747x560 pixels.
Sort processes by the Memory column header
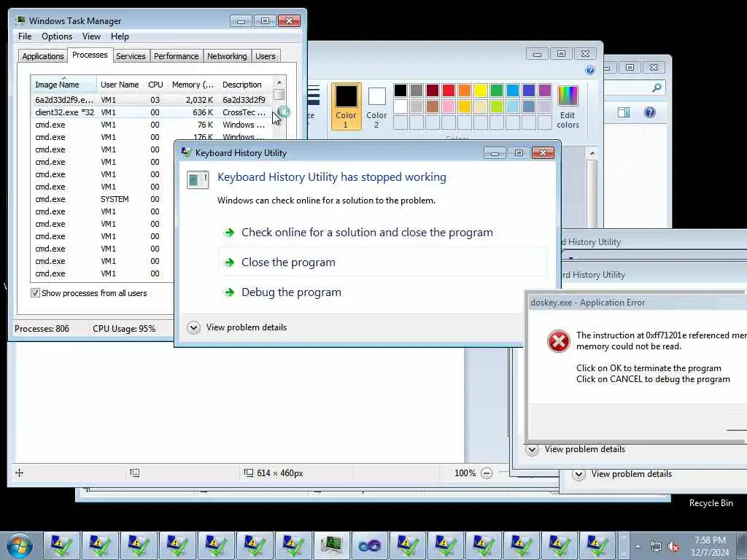pyautogui.click(x=193, y=85)
